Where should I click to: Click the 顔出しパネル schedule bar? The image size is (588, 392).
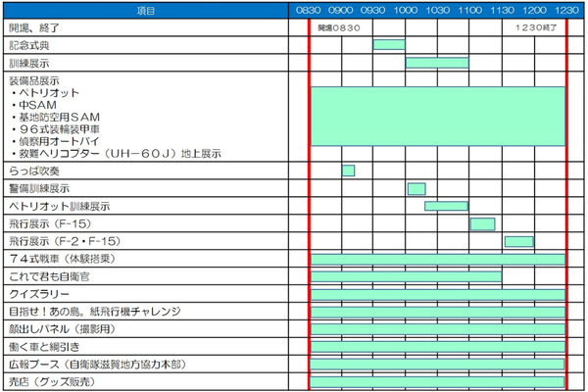[x=438, y=329]
